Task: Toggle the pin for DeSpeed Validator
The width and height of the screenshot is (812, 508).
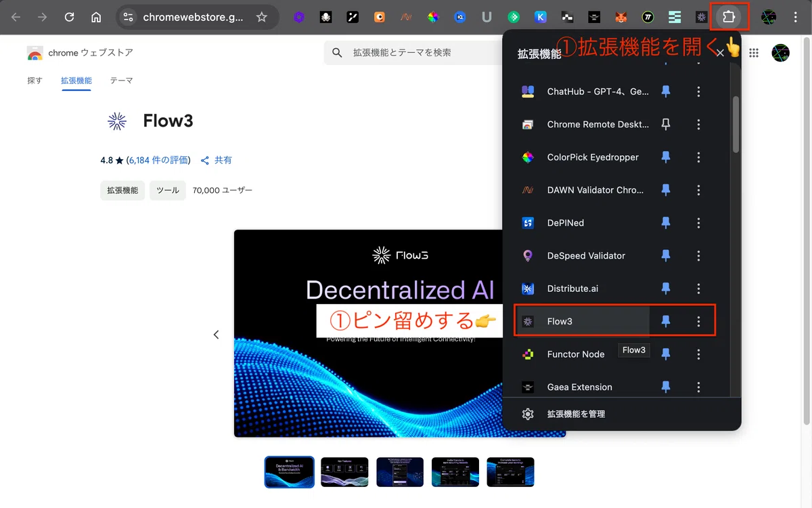Action: click(666, 255)
